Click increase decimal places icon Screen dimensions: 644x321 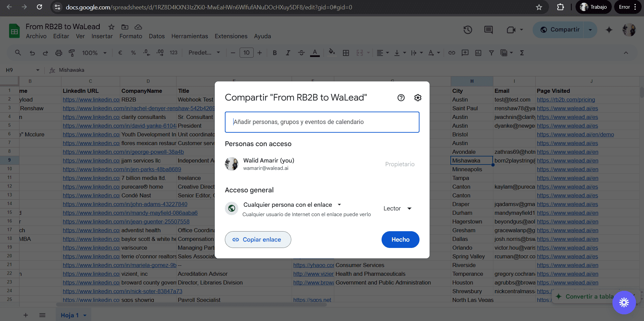160,53
